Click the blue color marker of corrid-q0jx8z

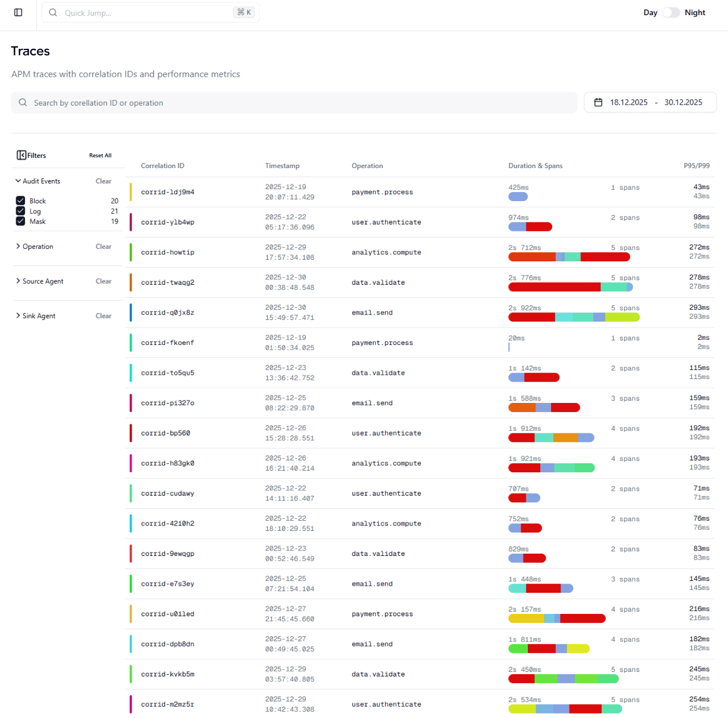click(x=131, y=312)
